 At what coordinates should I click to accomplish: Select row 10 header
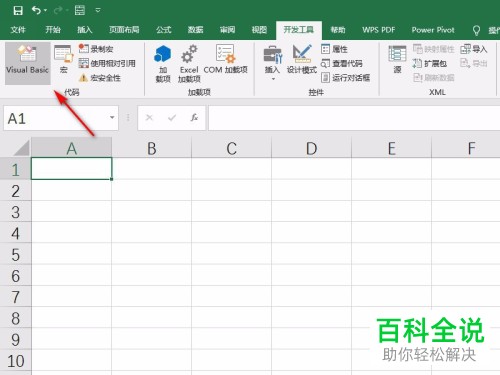(x=15, y=360)
